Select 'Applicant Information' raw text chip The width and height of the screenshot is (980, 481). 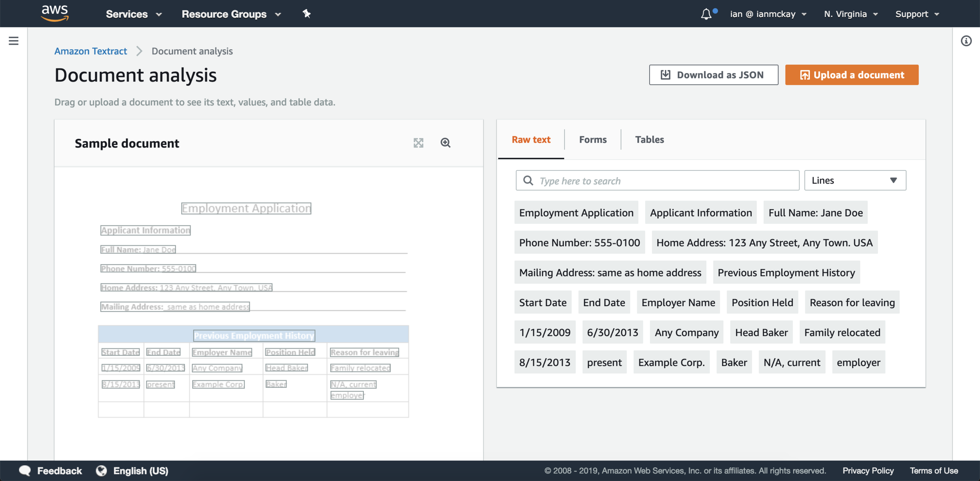[x=701, y=212]
